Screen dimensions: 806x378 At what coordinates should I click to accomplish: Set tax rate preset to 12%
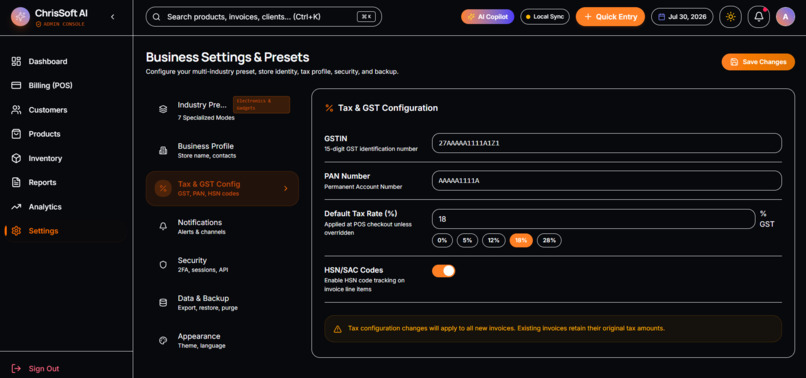tap(493, 240)
